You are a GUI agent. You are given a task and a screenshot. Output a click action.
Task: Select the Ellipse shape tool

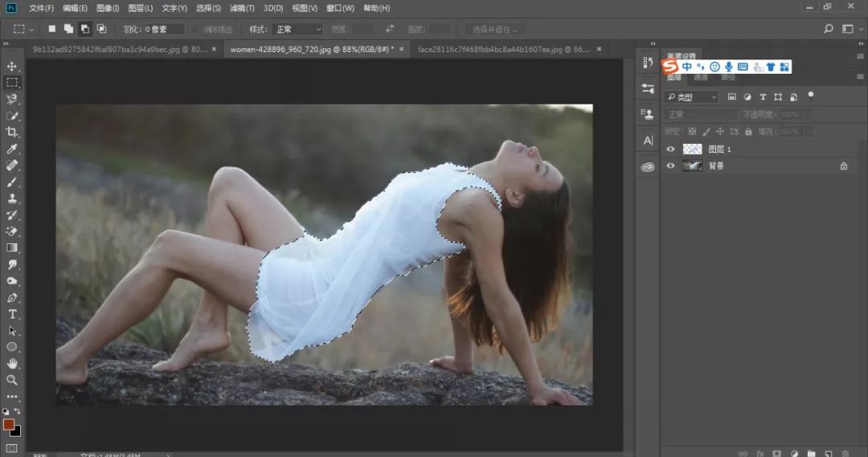coord(11,347)
